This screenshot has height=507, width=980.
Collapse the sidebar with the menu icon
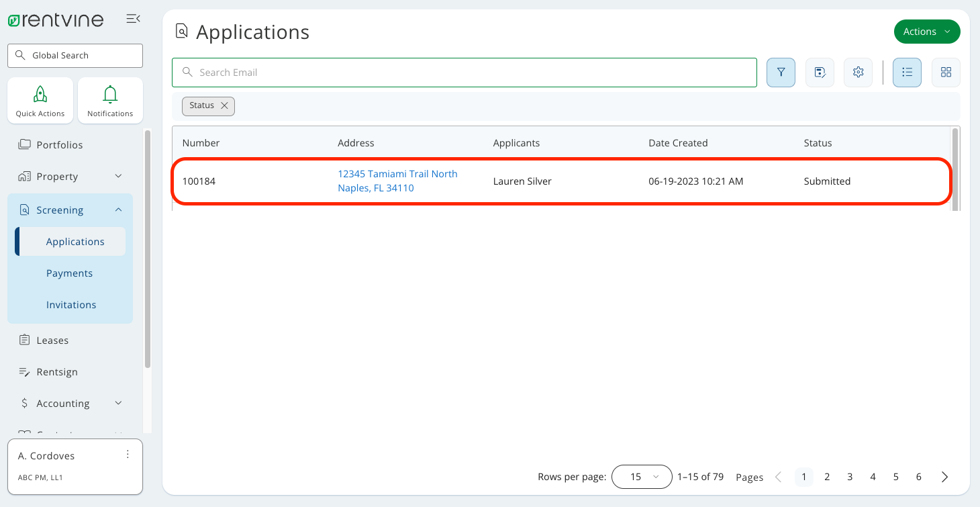(x=133, y=19)
